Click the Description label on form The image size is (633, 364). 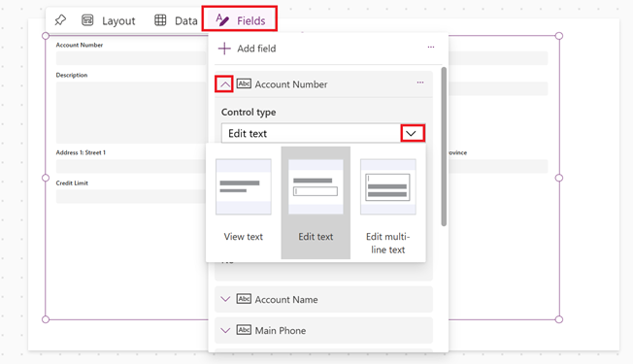point(72,75)
